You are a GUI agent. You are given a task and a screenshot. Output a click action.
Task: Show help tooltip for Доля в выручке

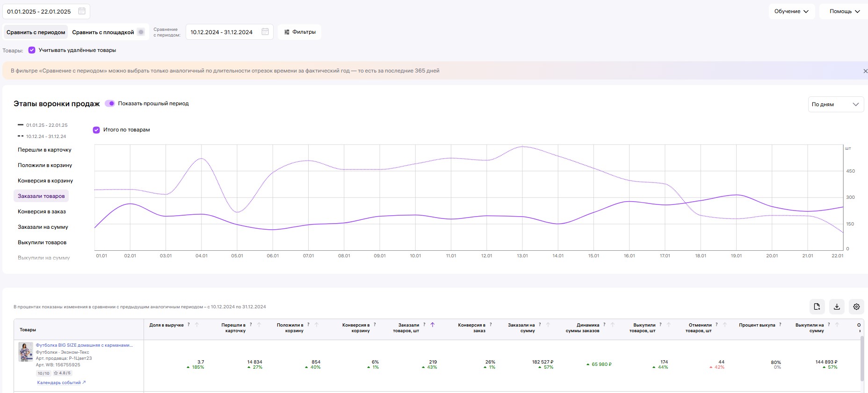189,325
